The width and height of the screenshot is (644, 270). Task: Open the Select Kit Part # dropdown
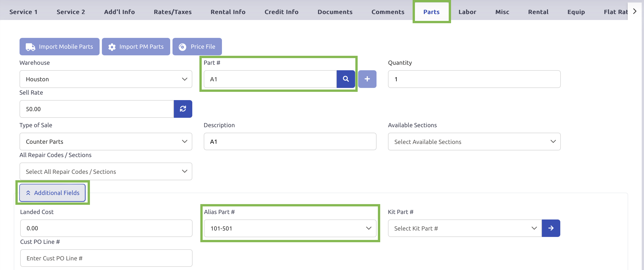[x=465, y=228]
